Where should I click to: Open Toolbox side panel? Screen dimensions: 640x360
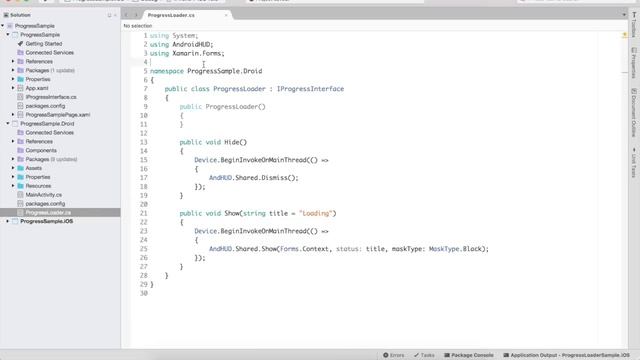coord(634,24)
